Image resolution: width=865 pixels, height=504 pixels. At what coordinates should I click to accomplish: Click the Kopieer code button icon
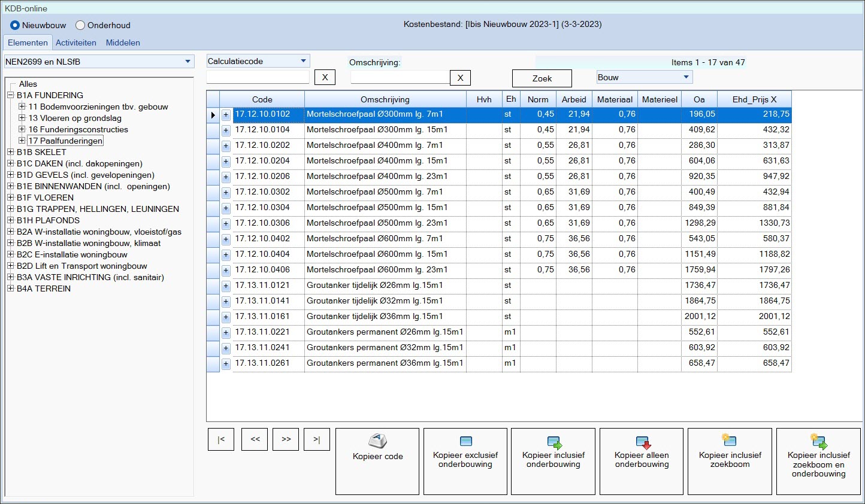point(377,442)
